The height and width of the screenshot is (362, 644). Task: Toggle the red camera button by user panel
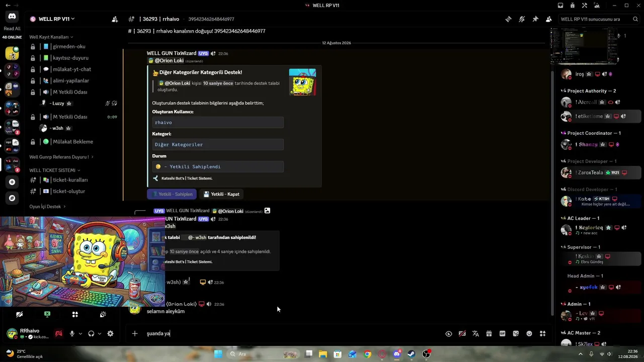pyautogui.click(x=59, y=333)
